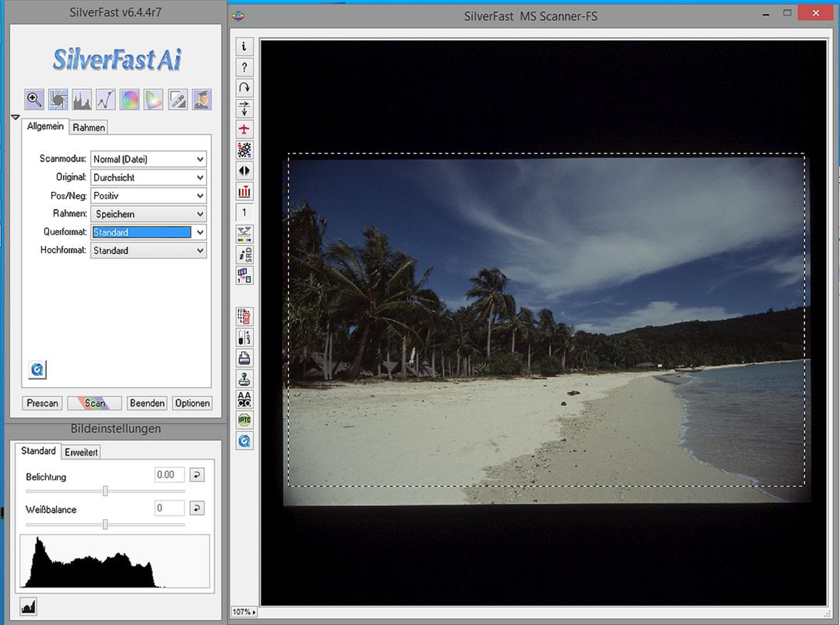Screen dimensions: 840x625
Task: Open the histogram tool icon
Action: [x=82, y=99]
